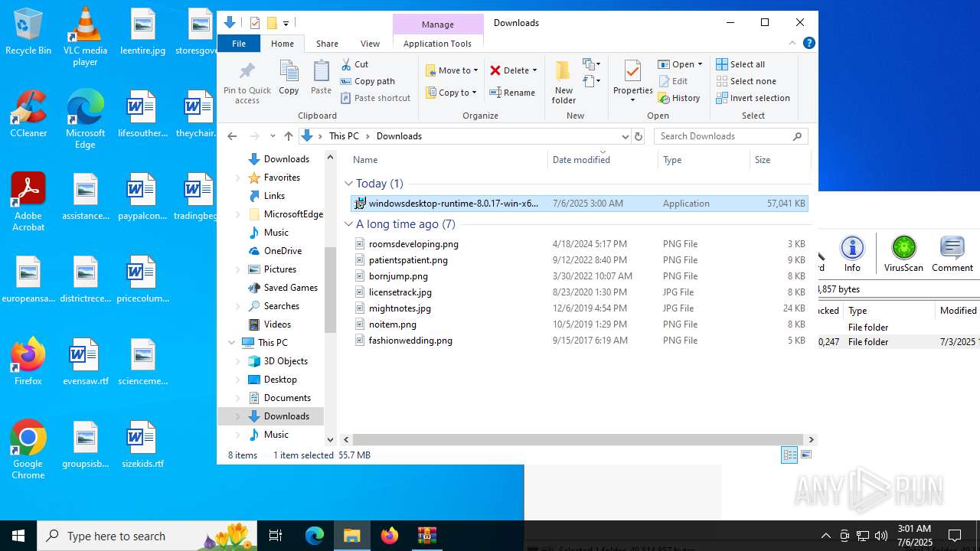Click VirusScan icon in background window
Viewport: 980px width, 551px height.
point(903,254)
